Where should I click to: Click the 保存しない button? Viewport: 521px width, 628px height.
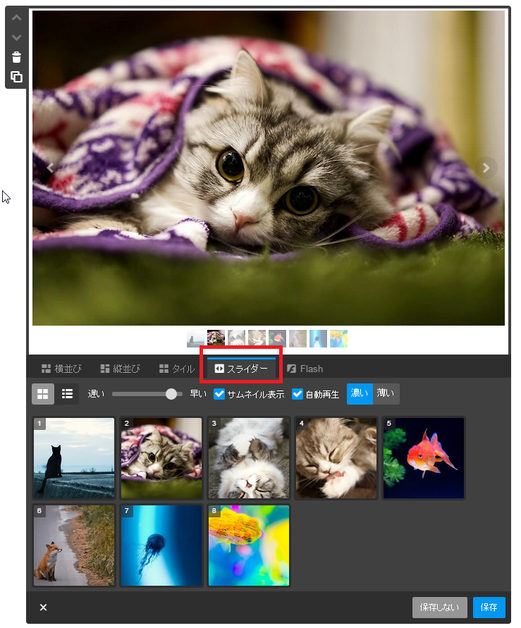click(x=440, y=608)
